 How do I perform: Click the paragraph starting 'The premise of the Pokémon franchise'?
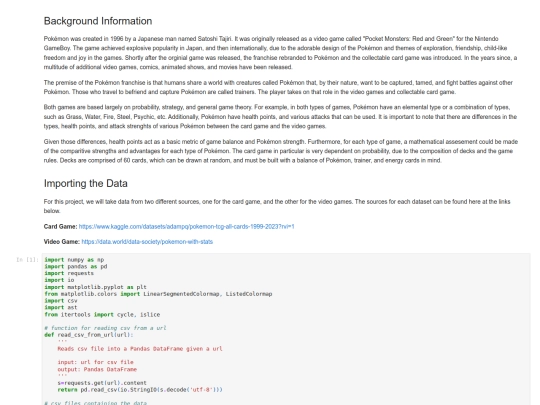278,87
